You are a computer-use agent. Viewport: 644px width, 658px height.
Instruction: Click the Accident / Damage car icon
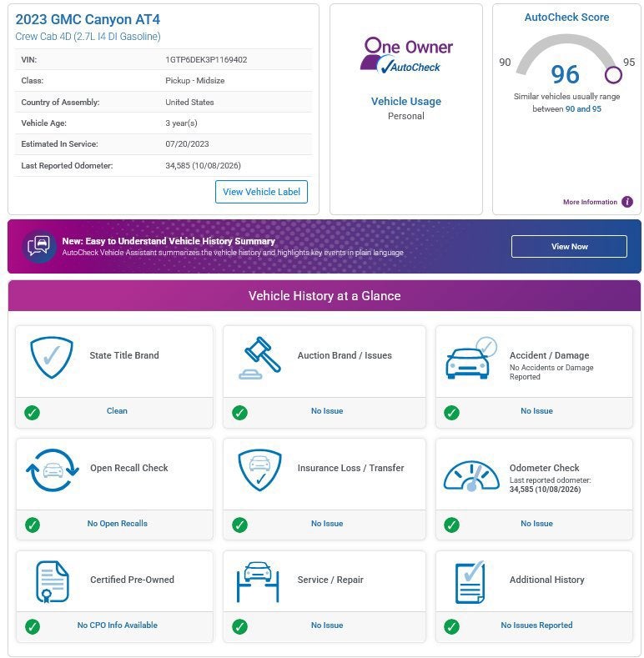pyautogui.click(x=471, y=358)
